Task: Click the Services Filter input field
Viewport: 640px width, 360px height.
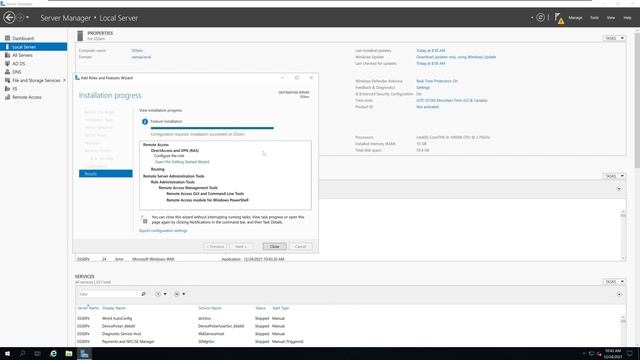Action: coord(109,294)
